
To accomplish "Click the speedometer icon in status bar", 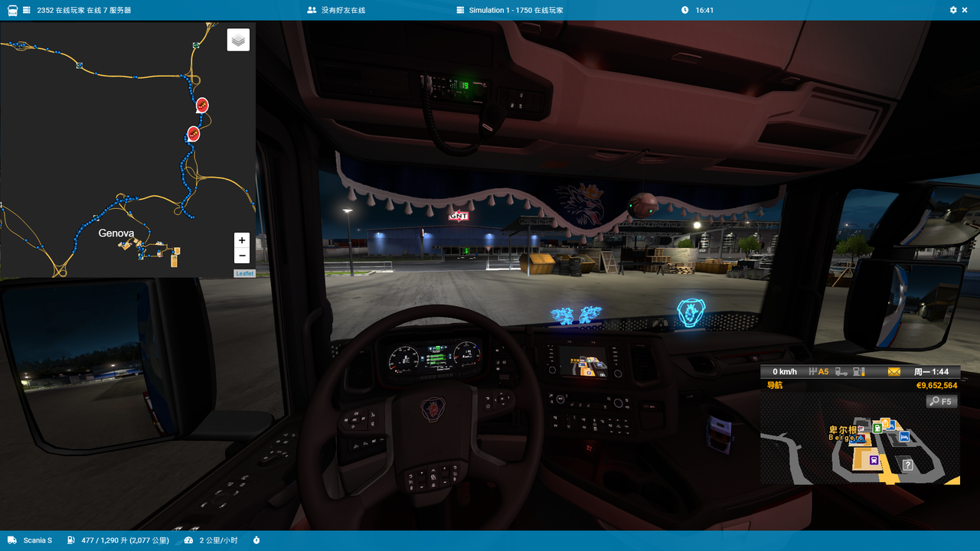I will click(x=189, y=540).
